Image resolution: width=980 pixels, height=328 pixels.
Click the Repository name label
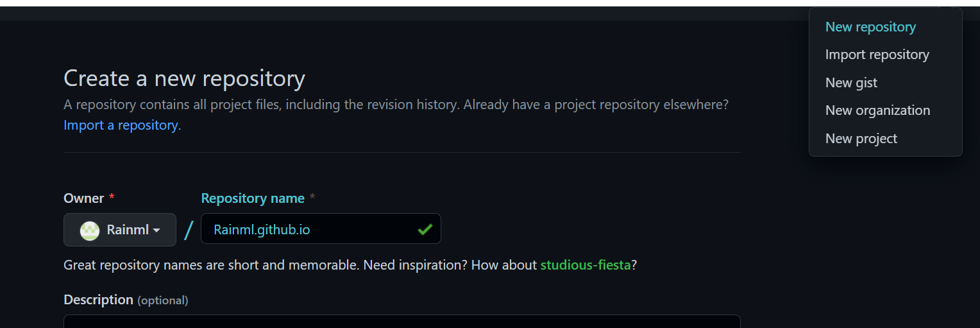point(253,198)
